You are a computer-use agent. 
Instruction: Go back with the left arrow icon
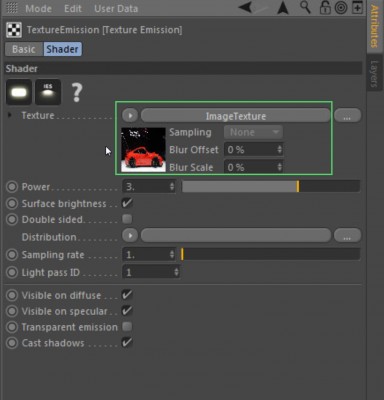[x=246, y=7]
